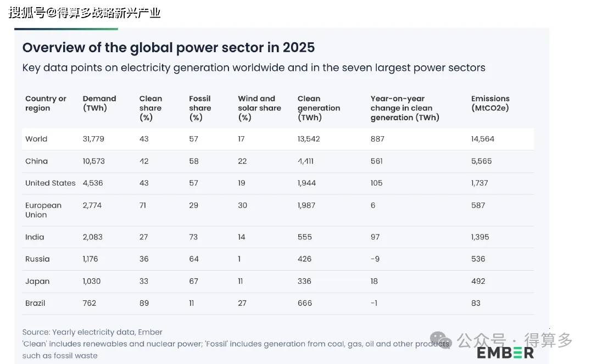
Task: Click 'Year-on-year change in clean generation' header
Action: coord(405,108)
